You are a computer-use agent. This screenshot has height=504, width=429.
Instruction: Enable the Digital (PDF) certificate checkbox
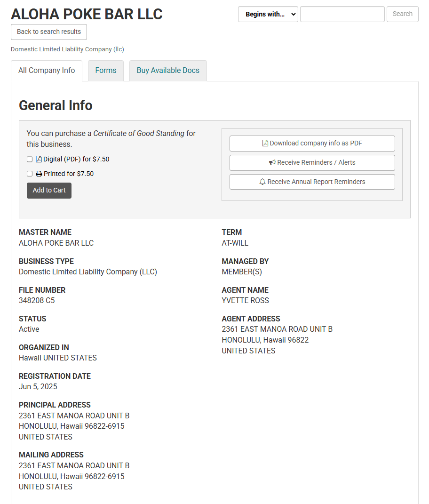30,160
